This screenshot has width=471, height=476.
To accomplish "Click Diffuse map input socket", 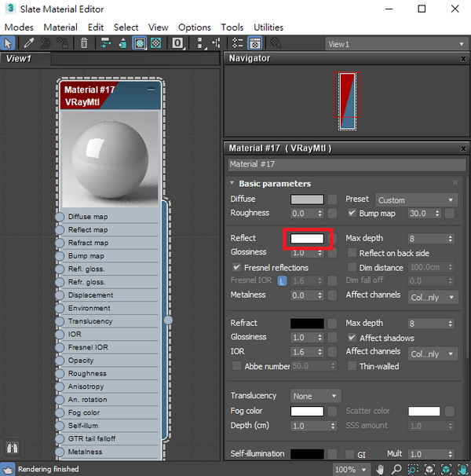I will (60, 217).
